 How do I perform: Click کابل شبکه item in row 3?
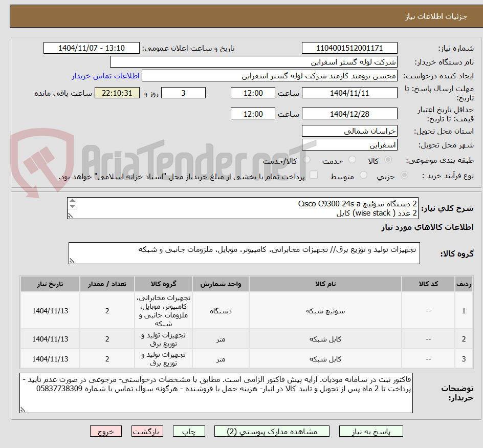pyautogui.click(x=325, y=359)
